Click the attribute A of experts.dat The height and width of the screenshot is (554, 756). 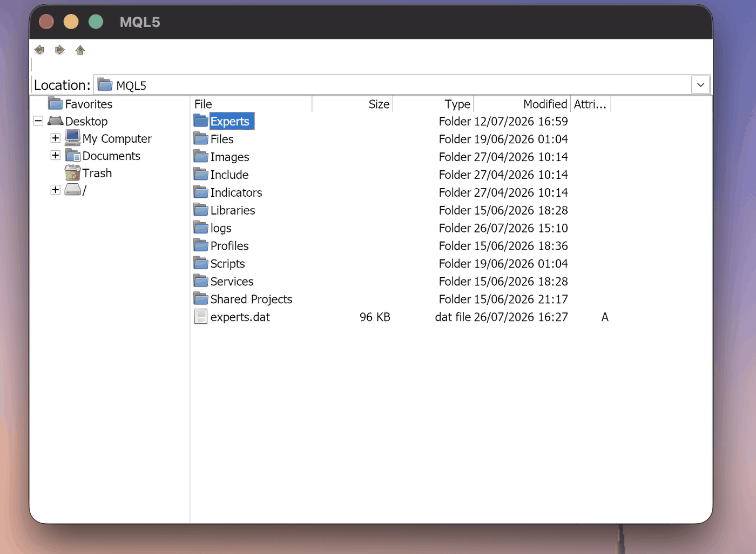605,317
